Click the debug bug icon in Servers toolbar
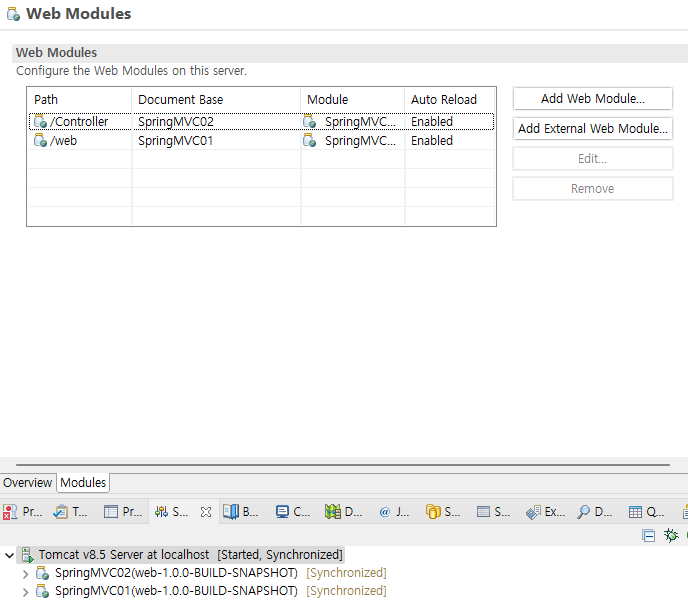The height and width of the screenshot is (611, 688). [x=671, y=535]
